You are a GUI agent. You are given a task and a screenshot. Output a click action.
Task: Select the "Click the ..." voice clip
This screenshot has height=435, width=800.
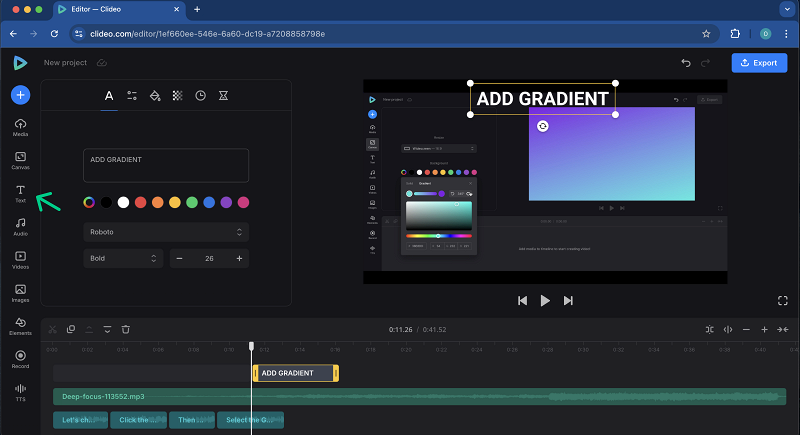[x=139, y=420]
